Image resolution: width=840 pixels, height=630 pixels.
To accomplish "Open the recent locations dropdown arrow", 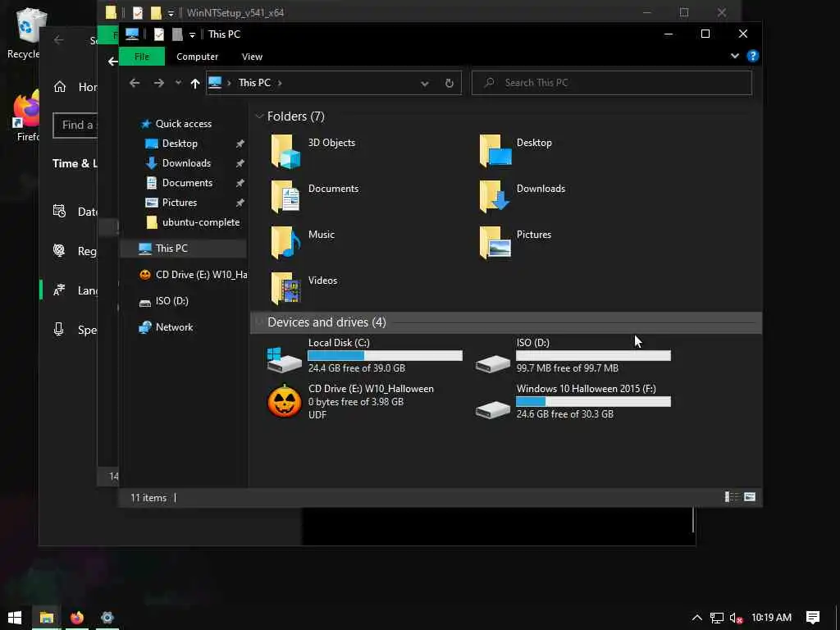I will [x=178, y=83].
